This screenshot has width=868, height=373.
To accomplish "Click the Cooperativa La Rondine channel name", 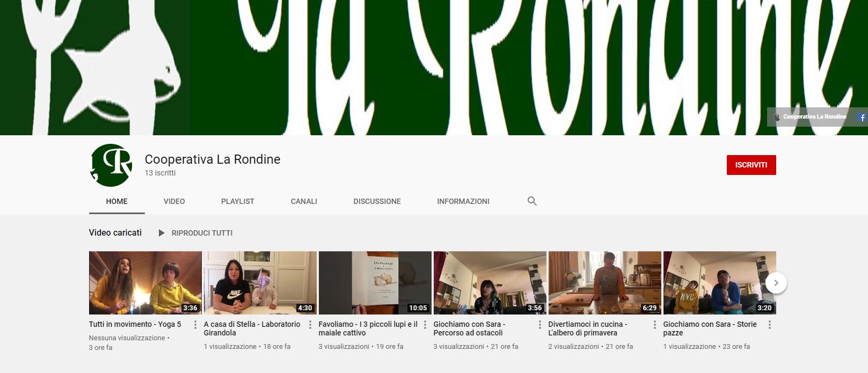I will 213,159.
